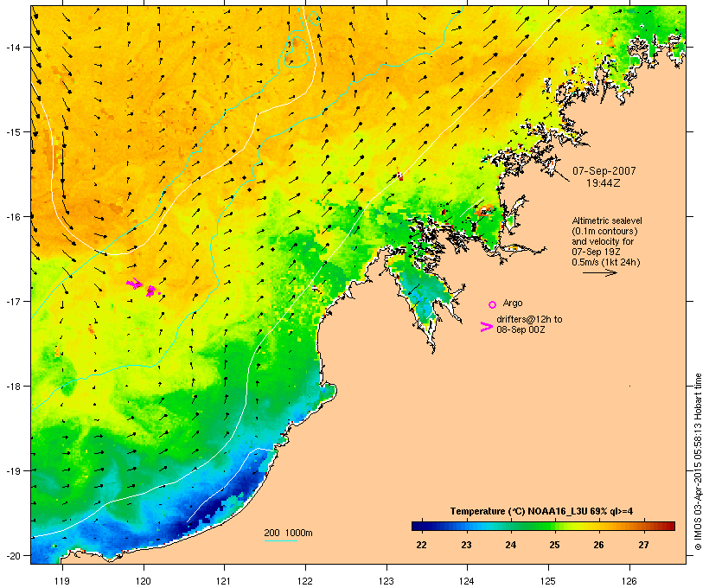Screen dimensions: 709x588
Task: Click the Altimetric sealevel caption text
Action: point(607,220)
